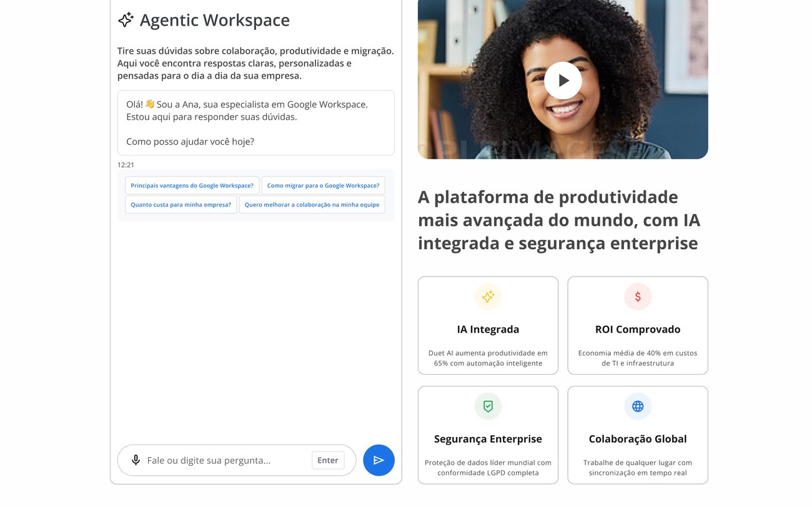The height and width of the screenshot is (507, 812).
Task: Click Ana's greeting message bubble
Action: point(256,123)
